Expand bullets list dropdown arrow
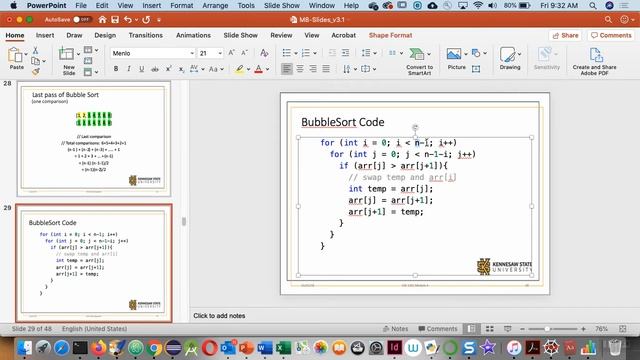The height and width of the screenshot is (360, 640). 296,53
